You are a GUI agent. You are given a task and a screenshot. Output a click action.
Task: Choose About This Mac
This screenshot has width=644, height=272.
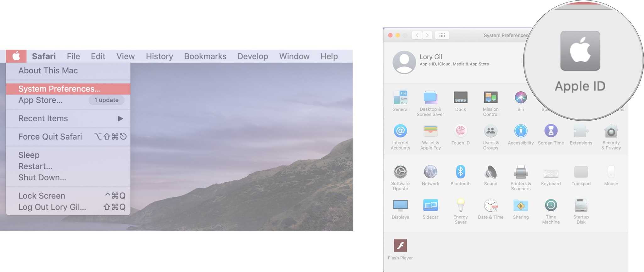click(68, 71)
